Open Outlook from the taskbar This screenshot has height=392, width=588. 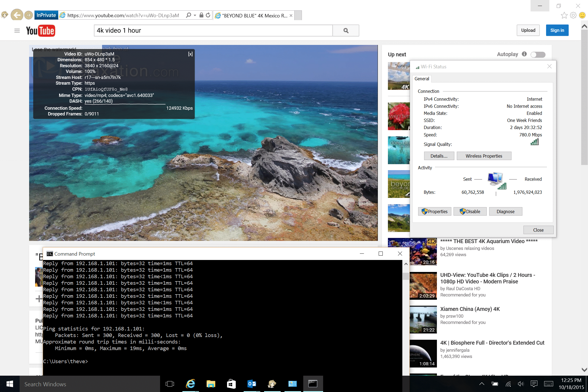pos(252,384)
